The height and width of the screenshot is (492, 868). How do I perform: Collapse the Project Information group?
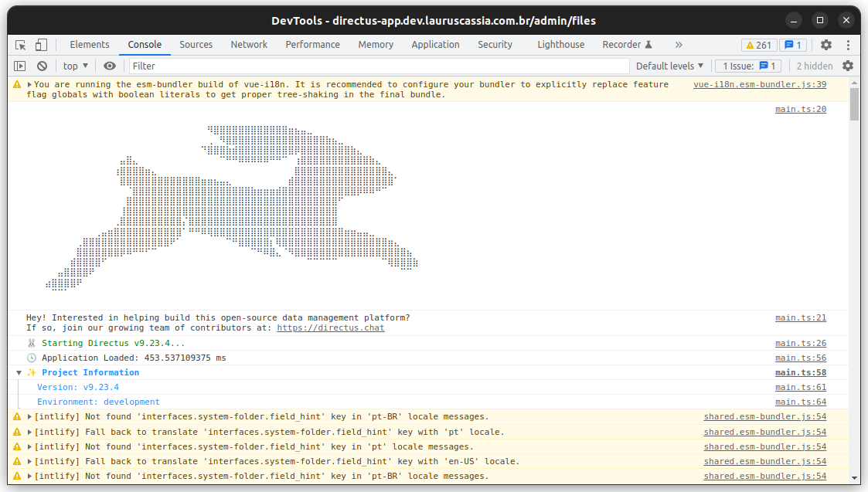19,373
